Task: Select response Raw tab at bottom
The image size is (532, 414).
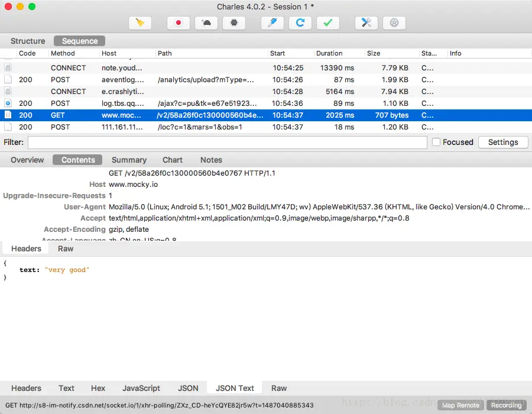Action: 279,388
